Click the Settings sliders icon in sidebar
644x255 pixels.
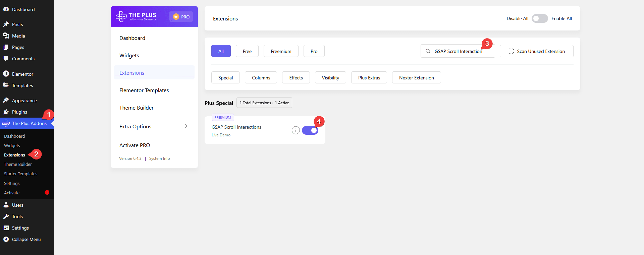coord(6,228)
